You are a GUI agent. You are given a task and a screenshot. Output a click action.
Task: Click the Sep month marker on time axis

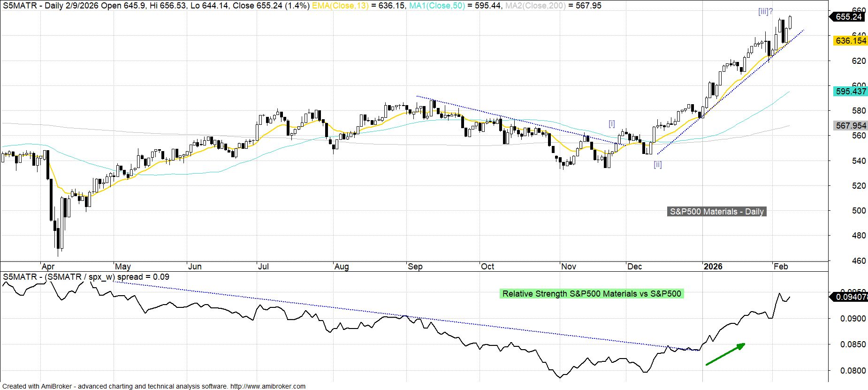click(x=415, y=267)
